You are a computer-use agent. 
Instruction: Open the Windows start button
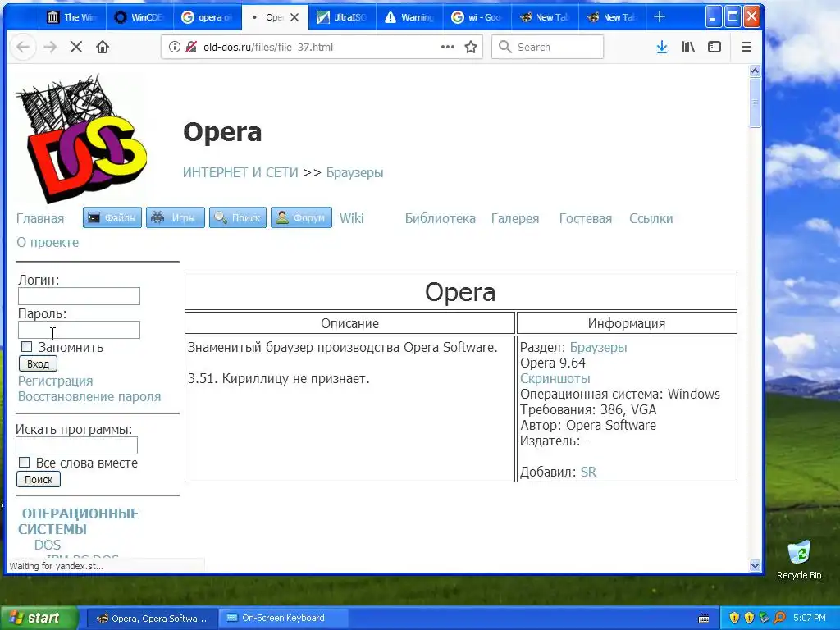39,619
